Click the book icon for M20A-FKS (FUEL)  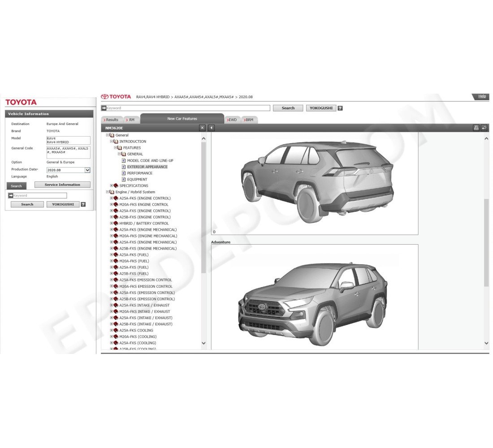coord(116,261)
